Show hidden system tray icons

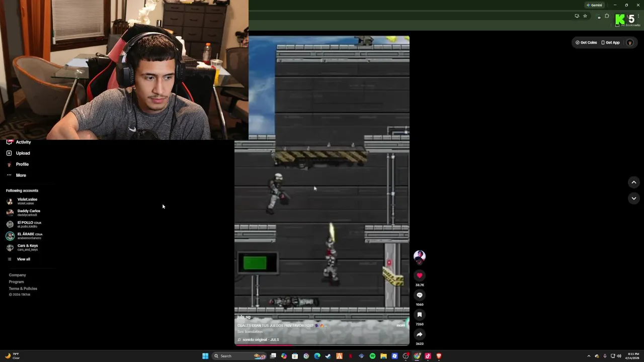pyautogui.click(x=589, y=356)
